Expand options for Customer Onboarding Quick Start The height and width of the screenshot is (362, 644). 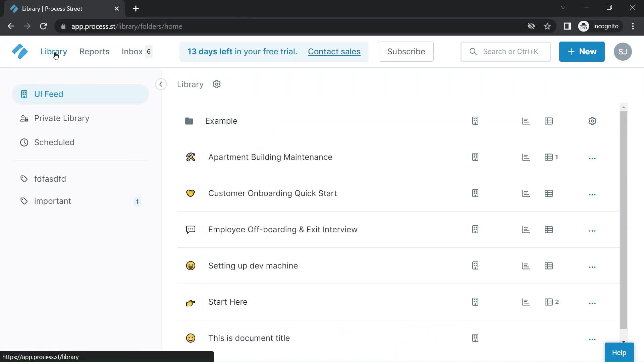[x=592, y=193]
